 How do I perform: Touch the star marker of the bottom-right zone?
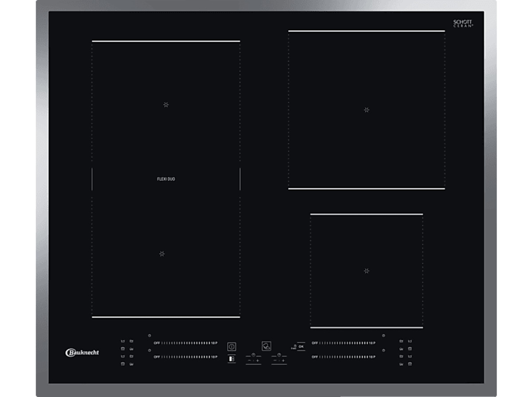[x=366, y=271]
